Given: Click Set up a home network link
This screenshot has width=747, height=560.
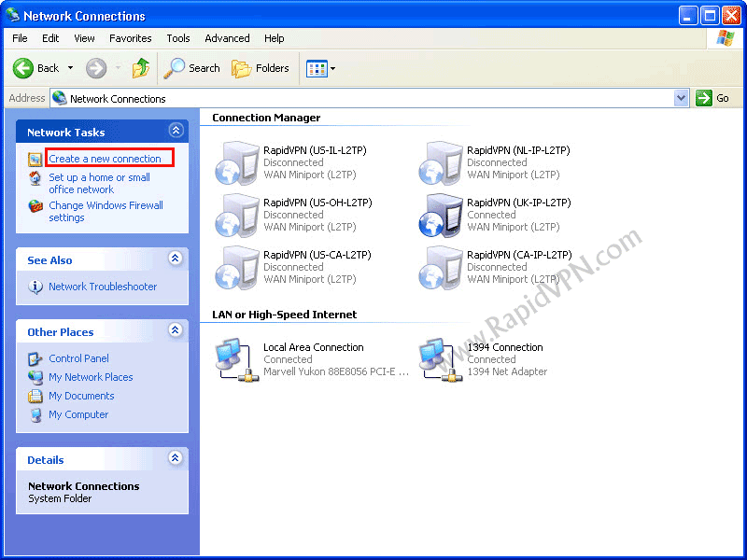Looking at the screenshot, I should click(x=100, y=183).
